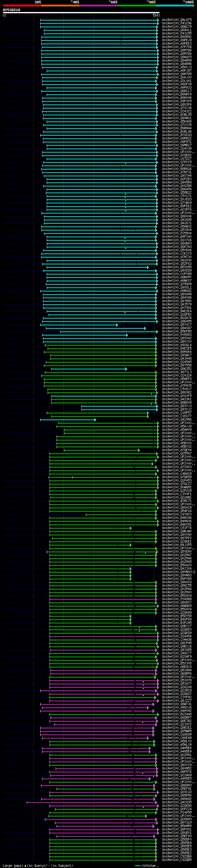Open hit UniRef100_Q570C7
The height and width of the screenshot is (868, 197).
point(177,325)
